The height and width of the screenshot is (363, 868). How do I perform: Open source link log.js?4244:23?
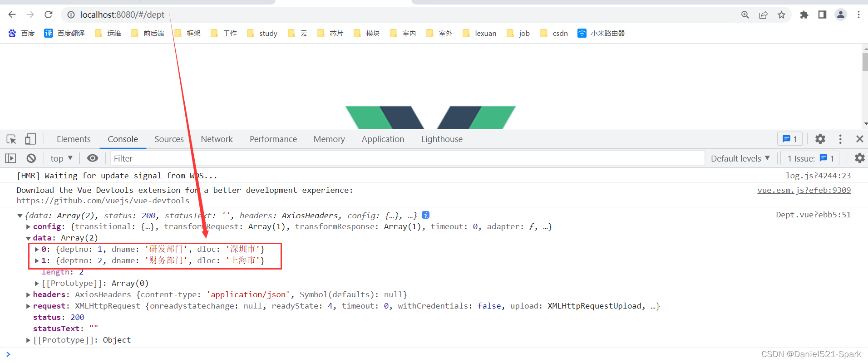coord(818,176)
